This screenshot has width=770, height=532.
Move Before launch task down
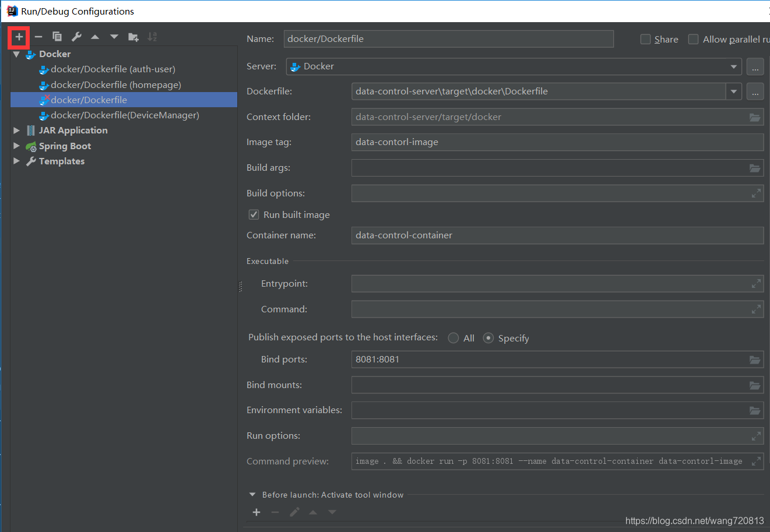[x=332, y=512]
